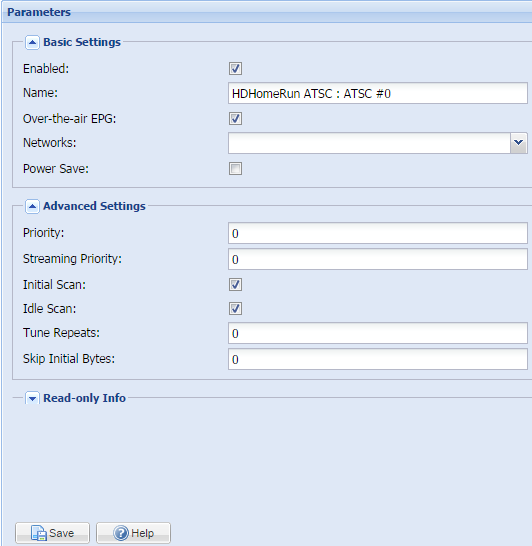The width and height of the screenshot is (532, 546).
Task: Focus the Name text field
Action: [378, 93]
